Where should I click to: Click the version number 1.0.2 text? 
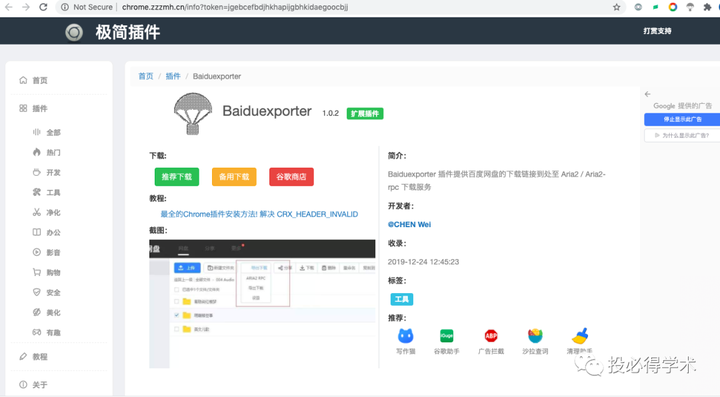tap(331, 113)
